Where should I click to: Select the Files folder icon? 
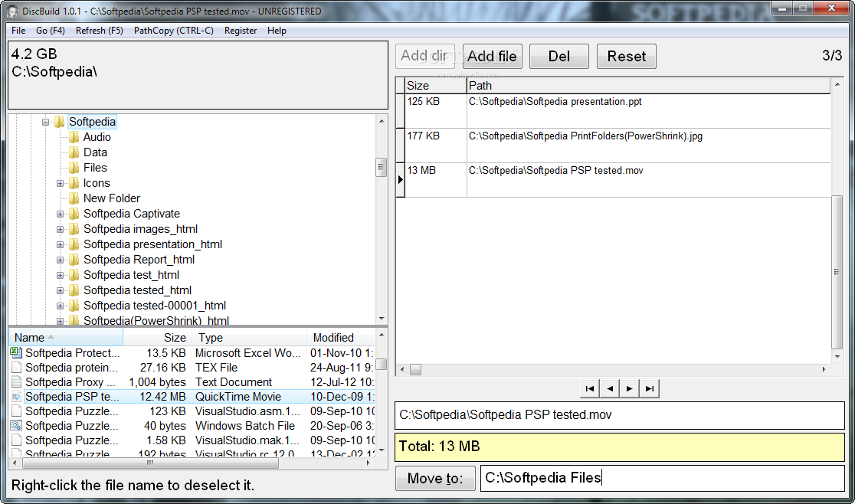coord(74,167)
